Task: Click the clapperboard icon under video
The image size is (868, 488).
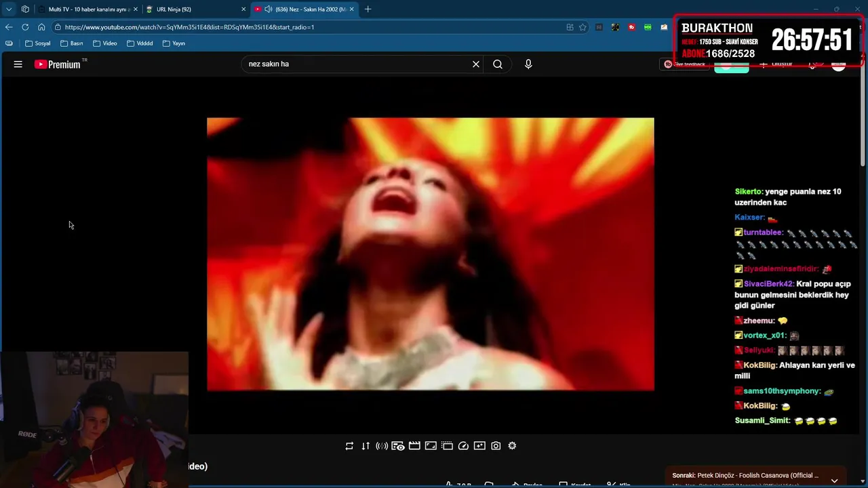Action: [x=414, y=446]
